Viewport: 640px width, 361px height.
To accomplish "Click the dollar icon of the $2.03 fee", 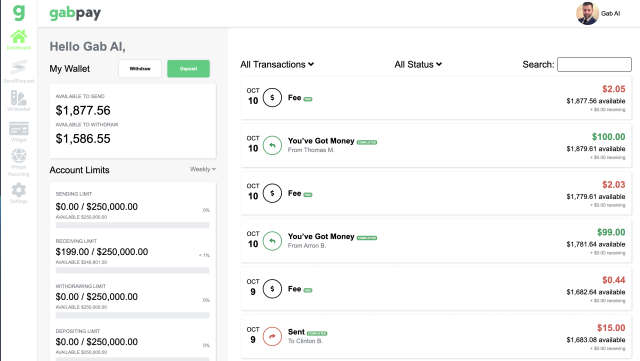I will click(272, 193).
